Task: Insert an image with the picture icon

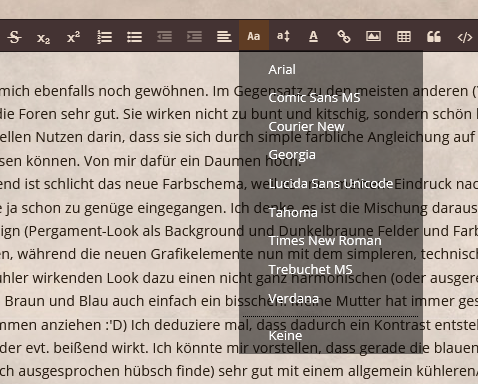Action: tap(373, 36)
